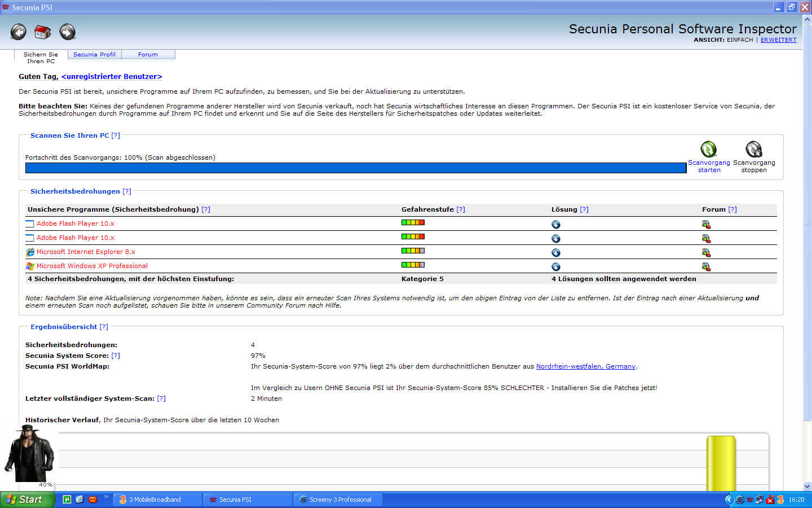Expand quick launch overflow chevron
The image size is (812, 508).
pyautogui.click(x=106, y=497)
